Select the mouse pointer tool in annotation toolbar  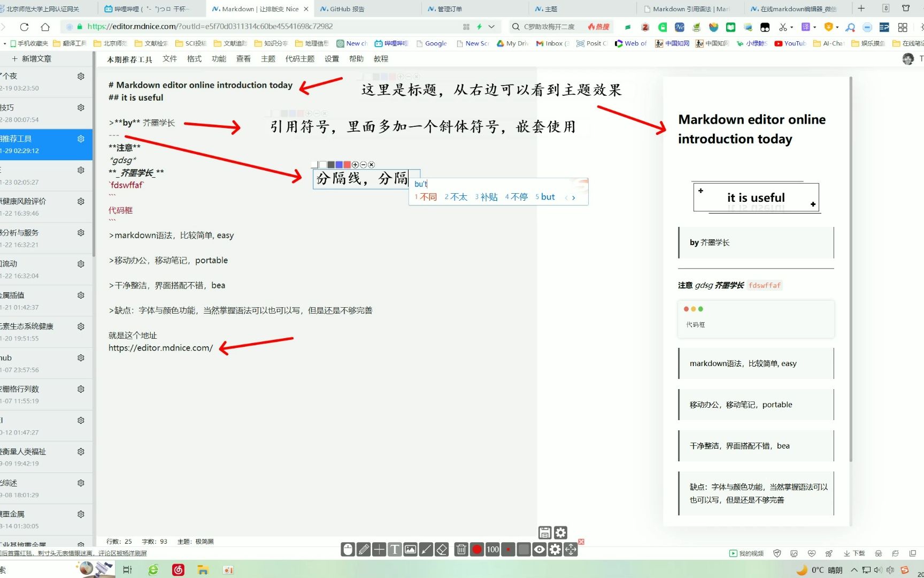pos(348,549)
